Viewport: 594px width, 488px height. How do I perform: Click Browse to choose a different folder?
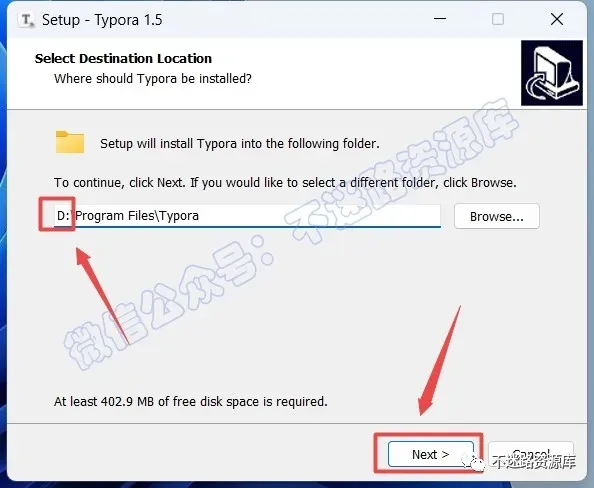tap(497, 216)
